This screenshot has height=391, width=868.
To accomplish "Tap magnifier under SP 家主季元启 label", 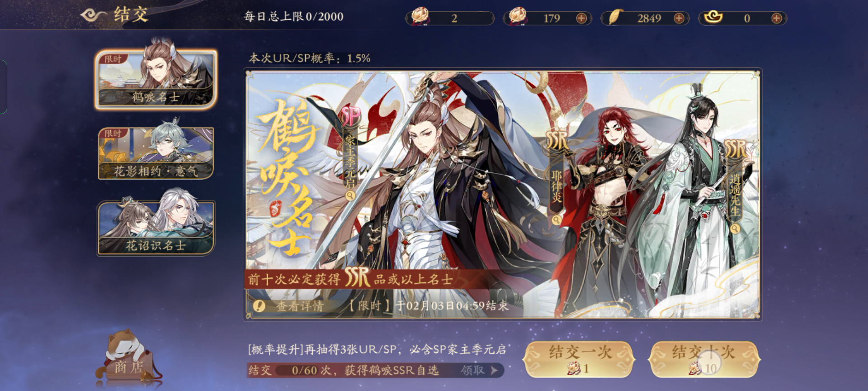I will (350, 195).
